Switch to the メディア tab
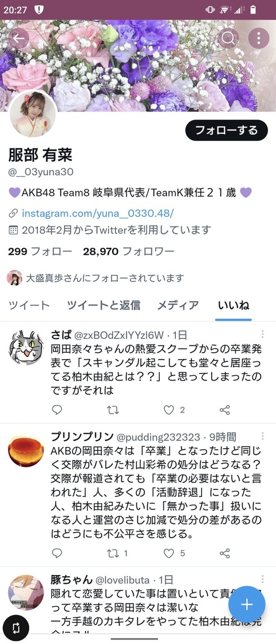Image resolution: width=276 pixels, height=644 pixels. click(x=178, y=305)
